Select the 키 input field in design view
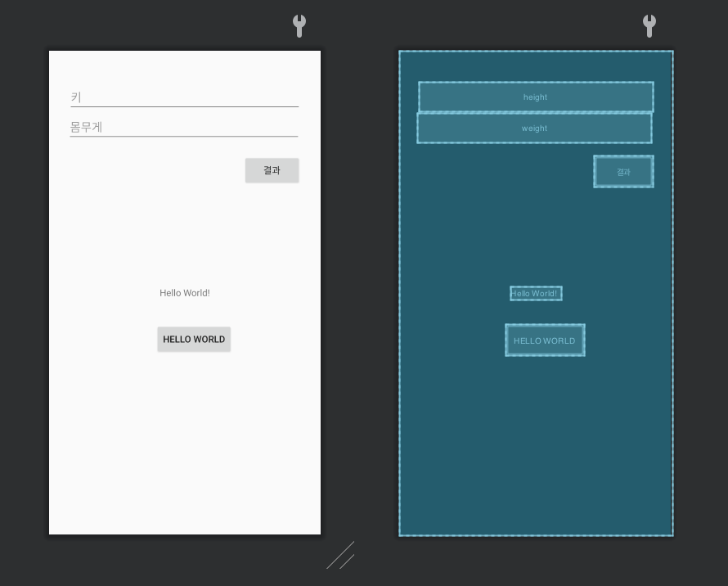 tap(184, 97)
